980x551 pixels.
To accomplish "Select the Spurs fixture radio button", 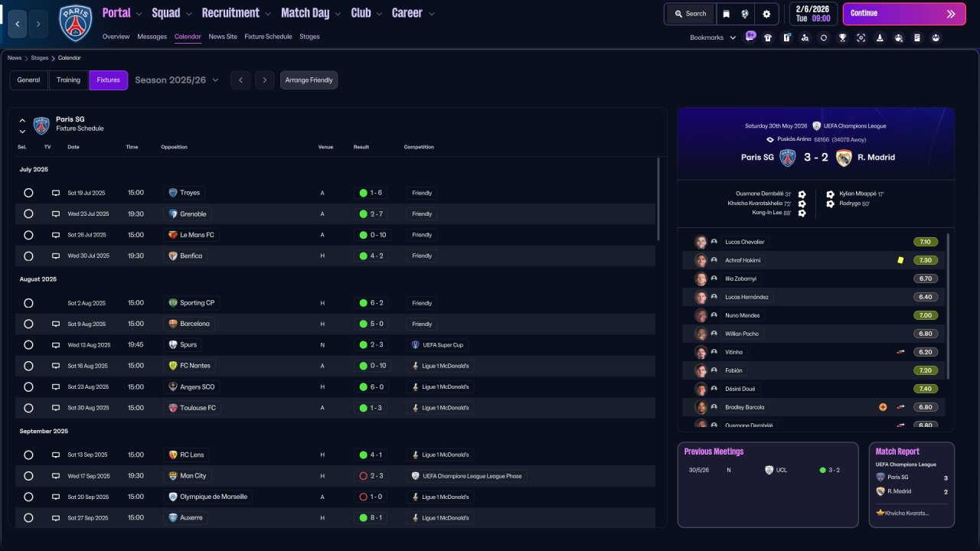I will click(x=28, y=345).
